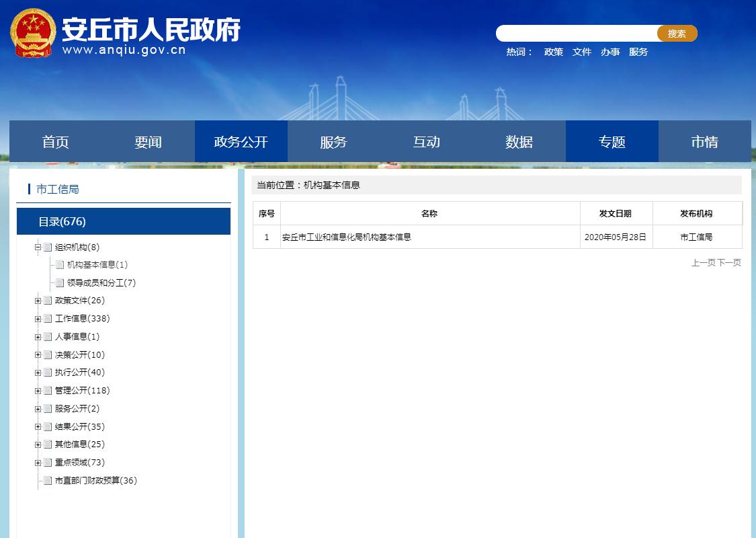Go to 上一页 previous page
The image size is (756, 538).
coord(704,262)
